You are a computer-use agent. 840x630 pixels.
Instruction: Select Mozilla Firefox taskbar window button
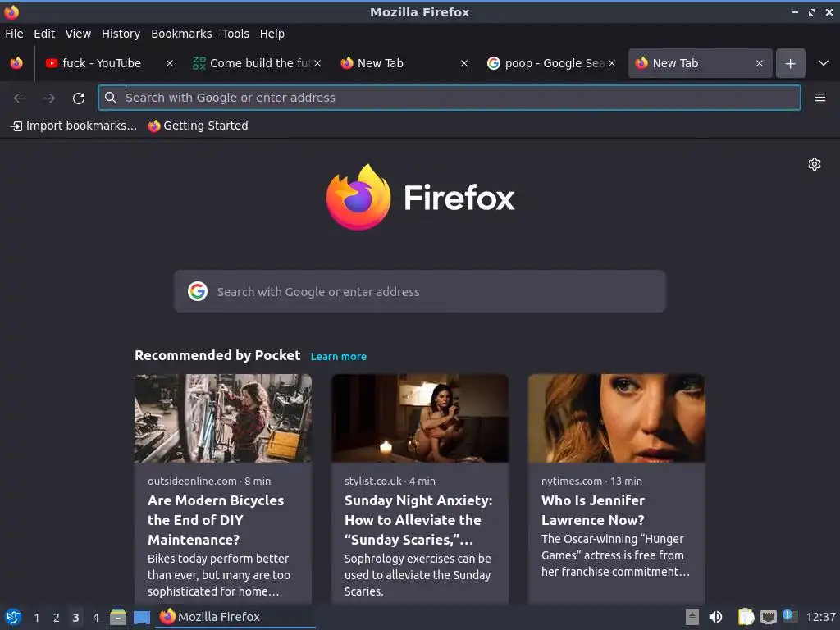[x=235, y=617]
